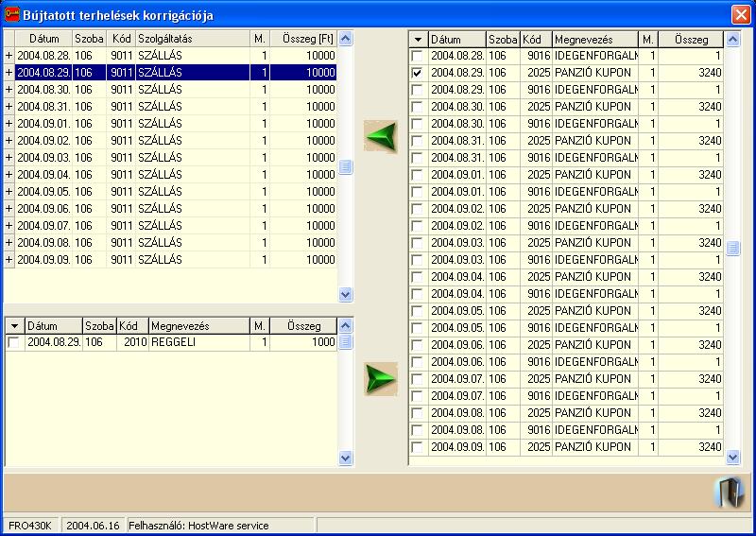This screenshot has height=536, width=756.
Task: Click the Megnevezés header in the PANZIÓ KUPON table
Action: point(595,40)
